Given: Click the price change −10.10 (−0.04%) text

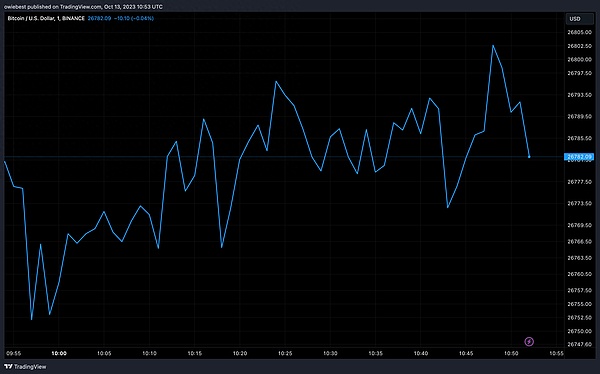Looking at the screenshot, I should (134, 18).
